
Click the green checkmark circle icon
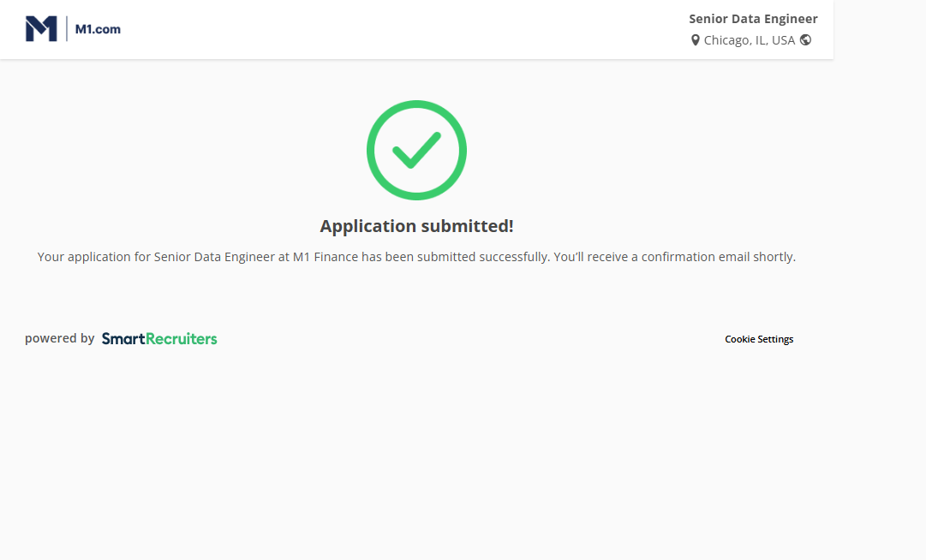(x=416, y=150)
